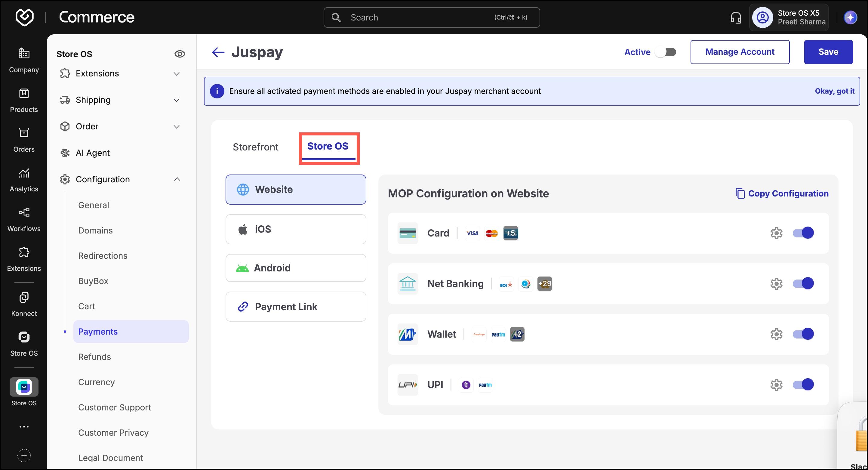Disable the Net Banking toggle
Screen dimensions: 868x470
click(x=803, y=283)
